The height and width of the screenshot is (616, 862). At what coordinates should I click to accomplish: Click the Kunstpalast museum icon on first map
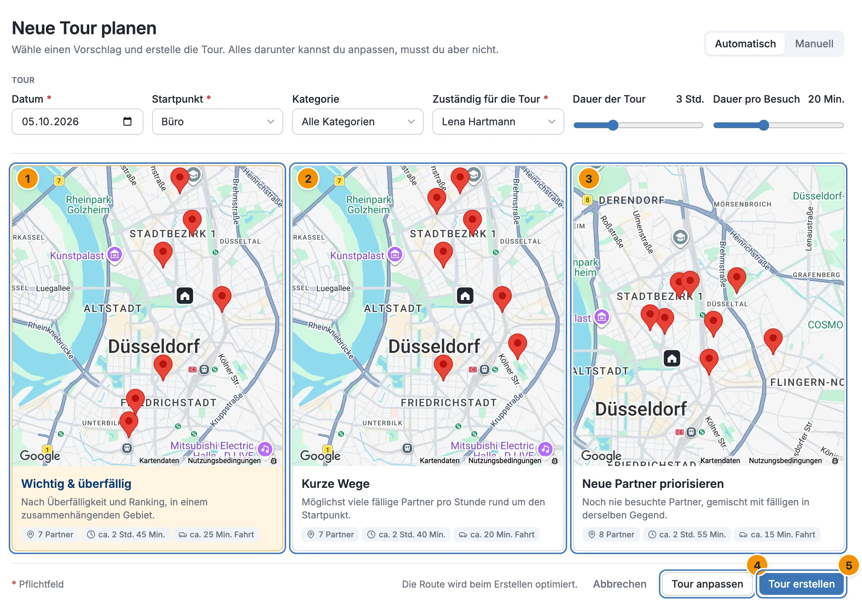[x=115, y=254]
